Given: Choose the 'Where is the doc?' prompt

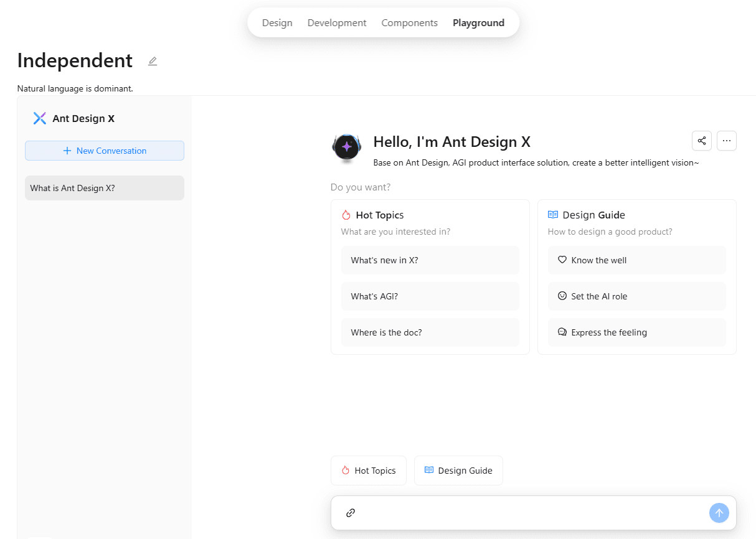Looking at the screenshot, I should (430, 332).
